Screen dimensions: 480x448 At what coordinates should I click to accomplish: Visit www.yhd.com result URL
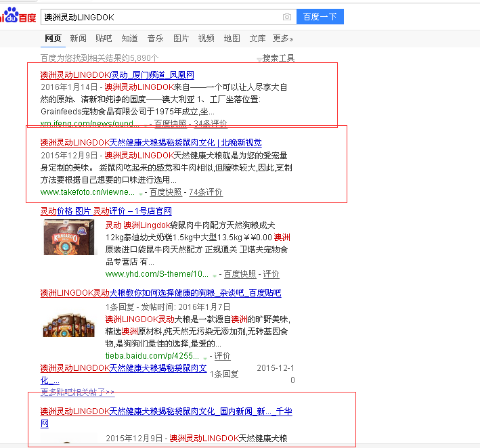(157, 274)
